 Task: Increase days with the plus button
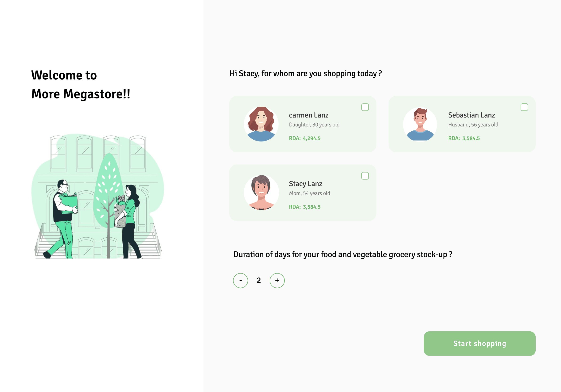tap(277, 280)
